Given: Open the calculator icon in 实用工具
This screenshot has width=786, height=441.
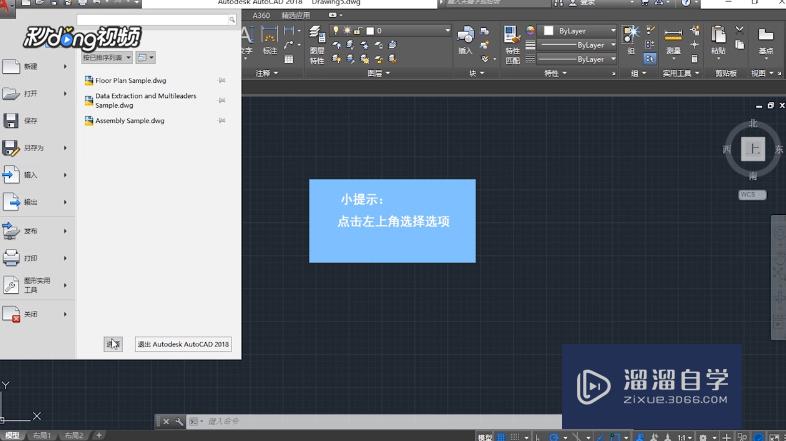Looking at the screenshot, I should [x=694, y=59].
